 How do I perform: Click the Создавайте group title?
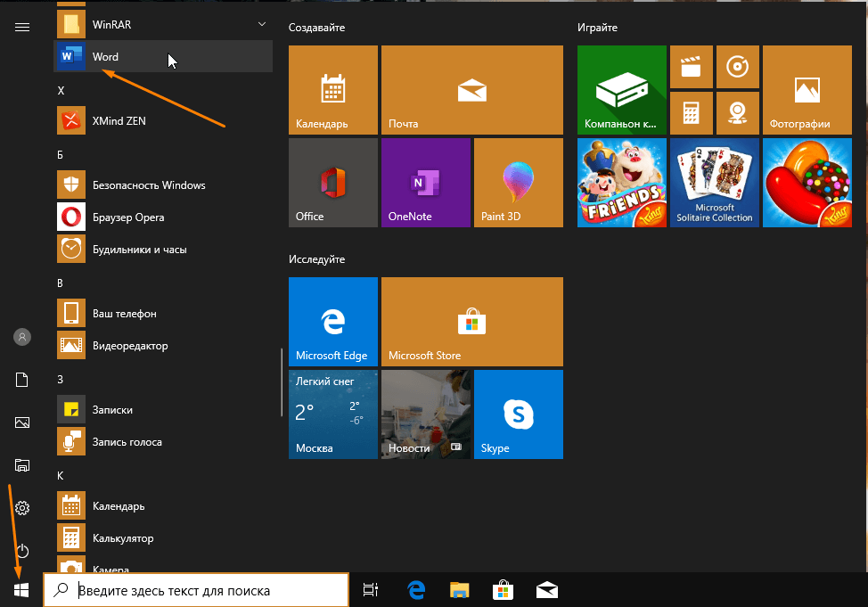[316, 27]
